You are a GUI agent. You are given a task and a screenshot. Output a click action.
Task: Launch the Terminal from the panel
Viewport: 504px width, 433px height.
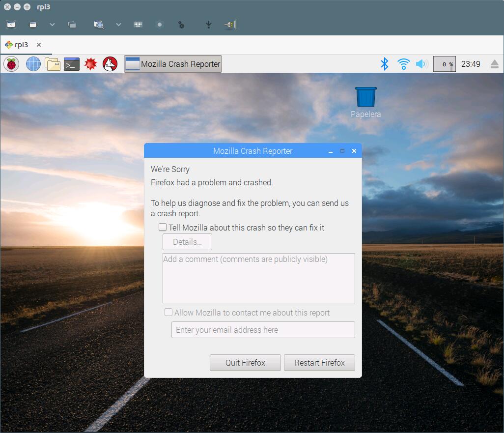72,64
